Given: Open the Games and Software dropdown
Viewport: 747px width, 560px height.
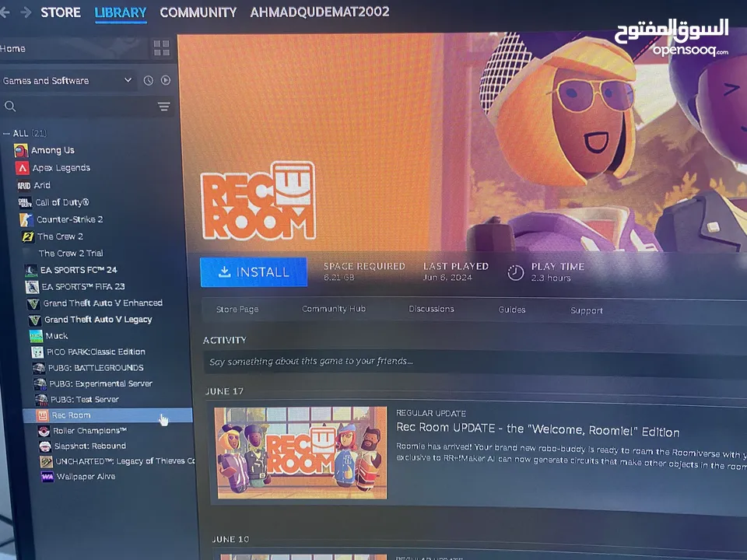Looking at the screenshot, I should (x=68, y=80).
